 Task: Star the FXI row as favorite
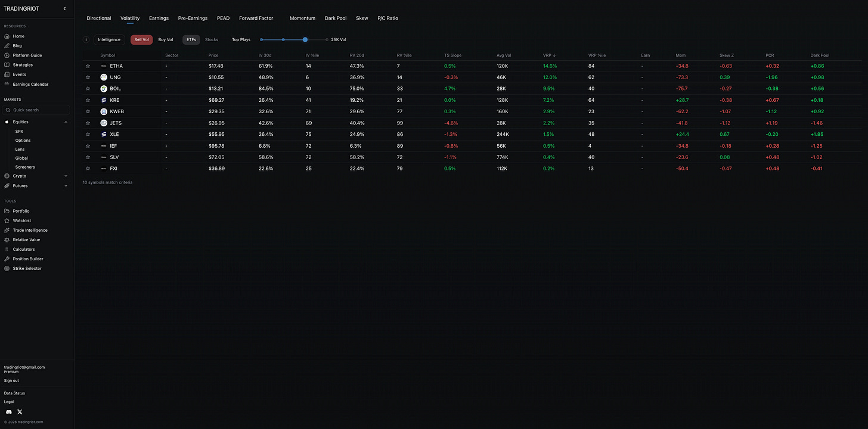click(x=88, y=169)
